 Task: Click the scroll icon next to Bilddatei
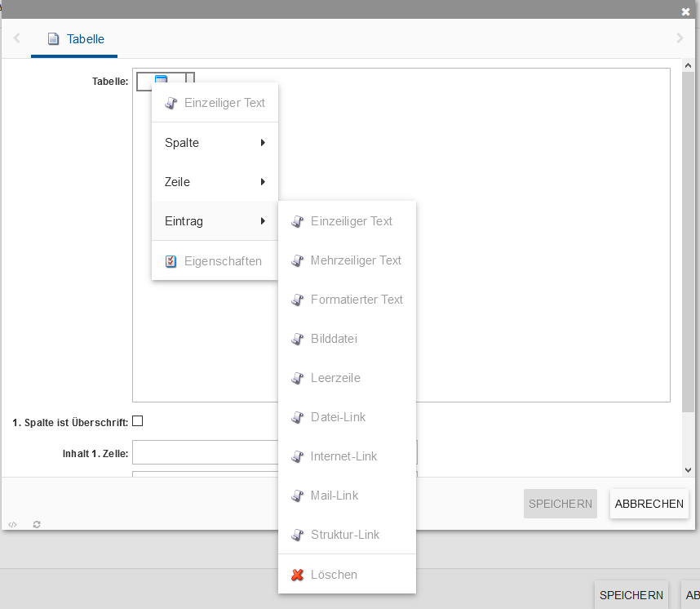click(297, 339)
